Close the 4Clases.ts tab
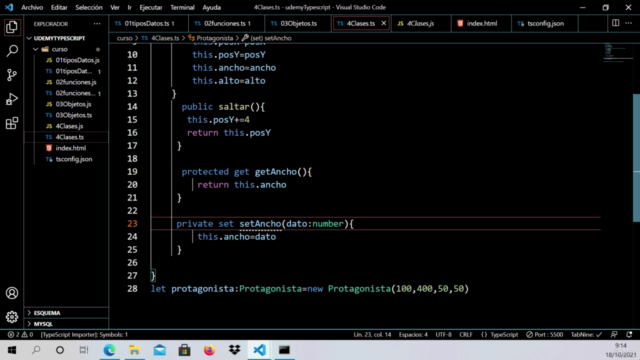 tap(384, 23)
